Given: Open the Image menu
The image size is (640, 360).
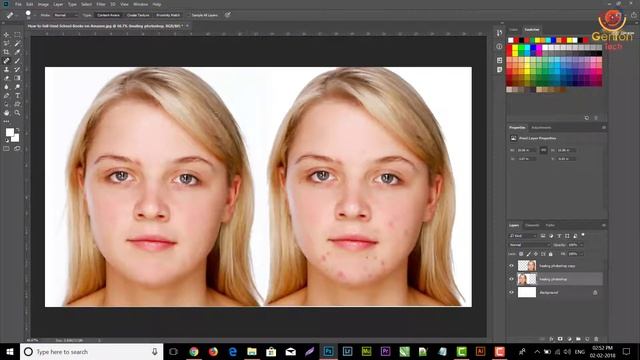Looking at the screenshot, I should (x=43, y=4).
